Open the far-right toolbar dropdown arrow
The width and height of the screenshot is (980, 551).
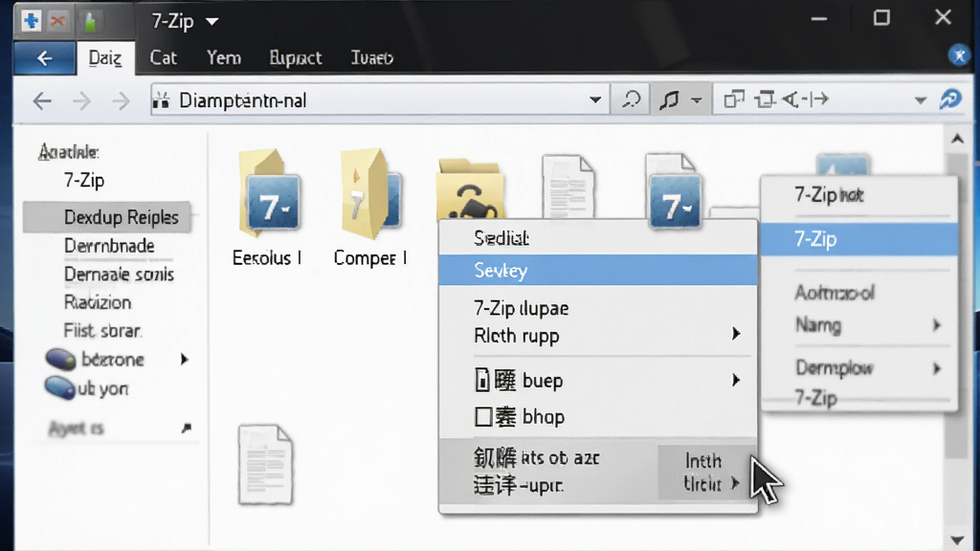[920, 99]
